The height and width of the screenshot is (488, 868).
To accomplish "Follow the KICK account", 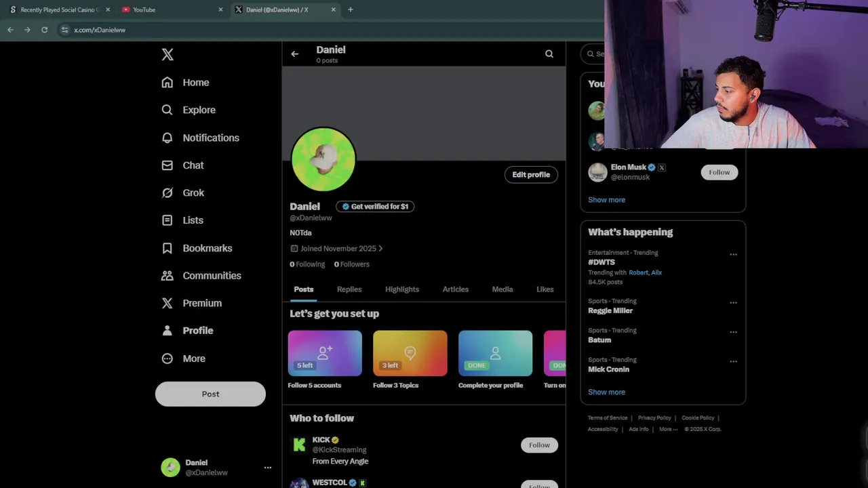I will [x=539, y=445].
